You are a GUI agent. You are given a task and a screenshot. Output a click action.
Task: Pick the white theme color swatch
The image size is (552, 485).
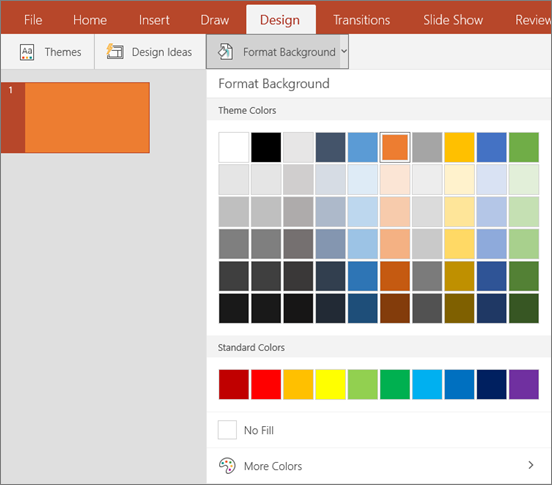(233, 147)
